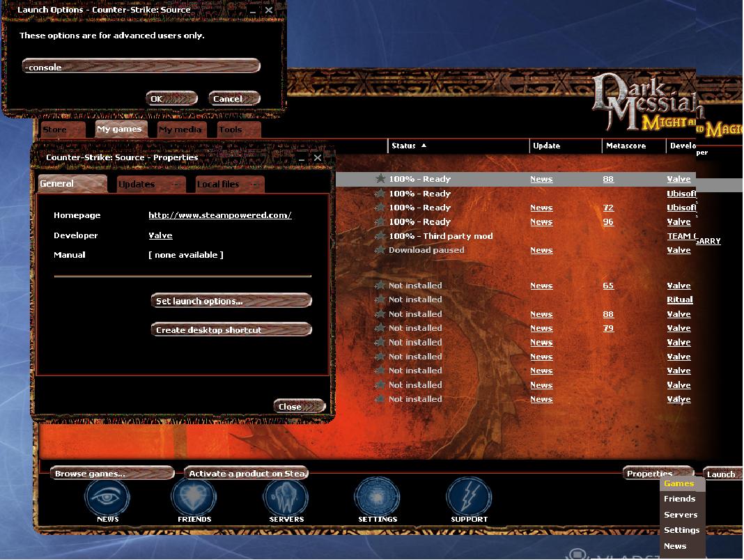Toggle Status column sort arrow

pyautogui.click(x=424, y=145)
